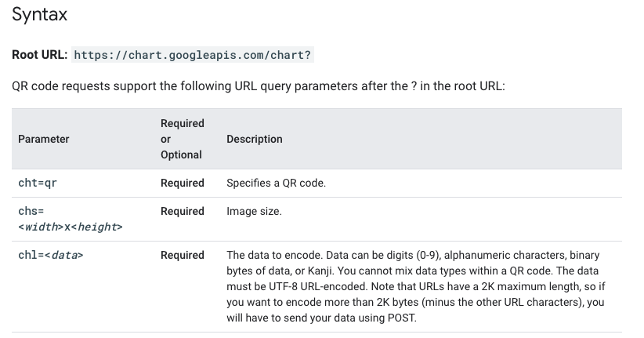644x338 pixels.
Task: Click the chs= parameter text
Action: (31, 211)
